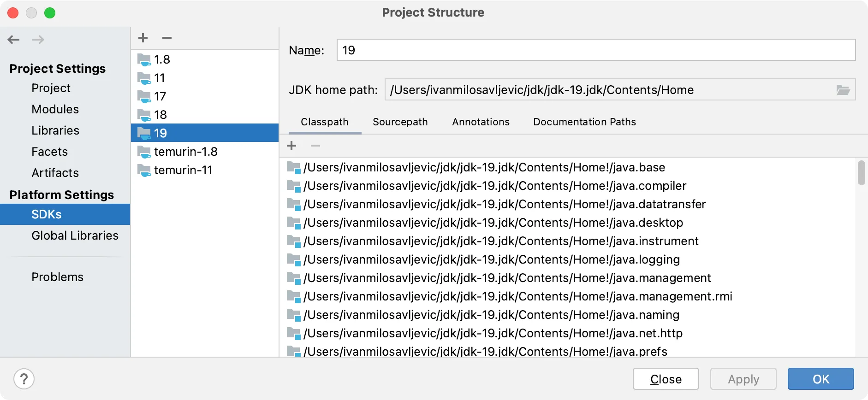Remove classpath entry with minus icon
This screenshot has width=868, height=400.
point(315,146)
